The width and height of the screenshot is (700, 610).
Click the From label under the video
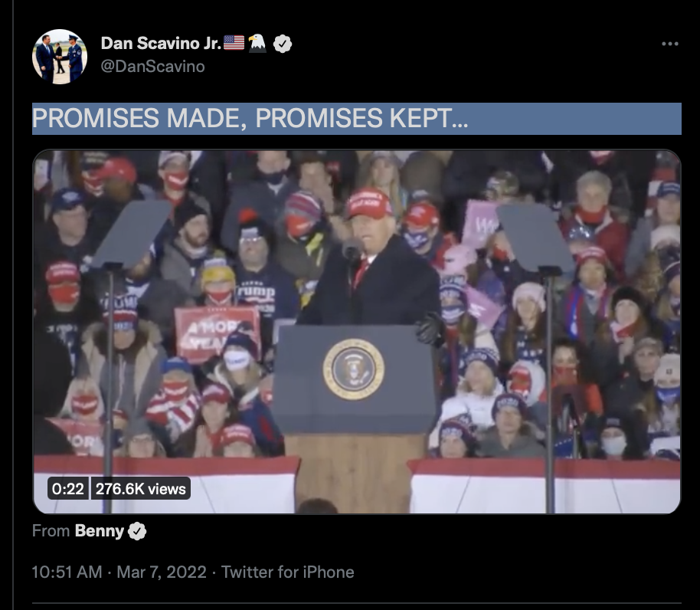click(x=51, y=531)
